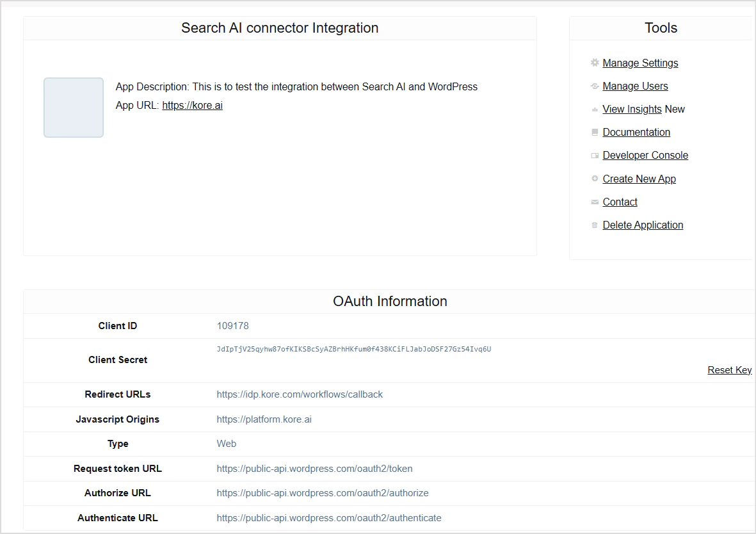Click the envelope icon beside Contact

point(595,201)
